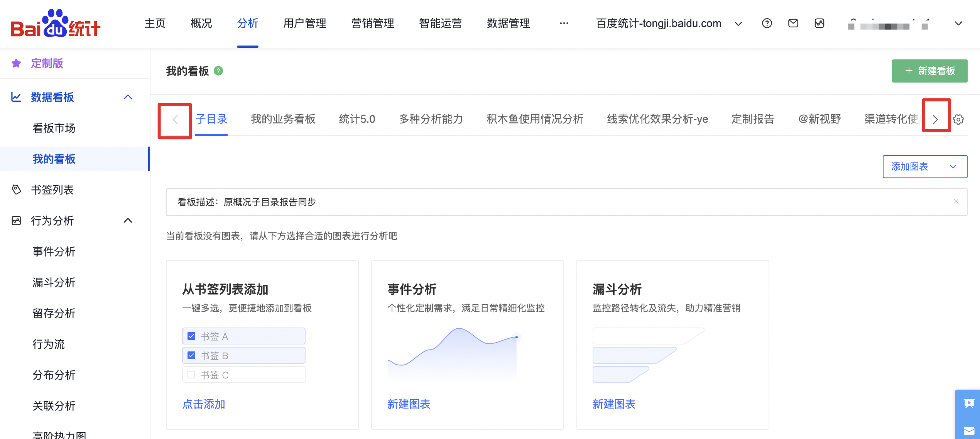Open the 用户管理 top menu

pyautogui.click(x=305, y=24)
